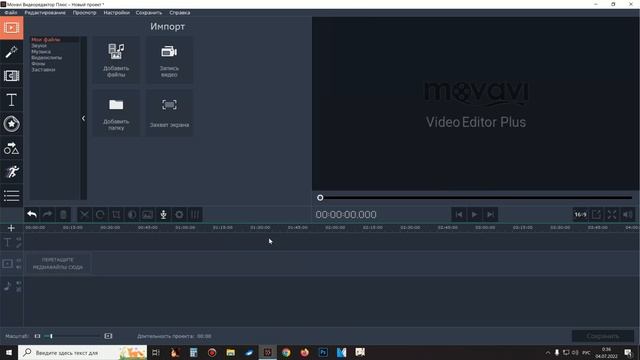
Task: Open the picture-icon transition wizard tool
Action: pos(148,214)
